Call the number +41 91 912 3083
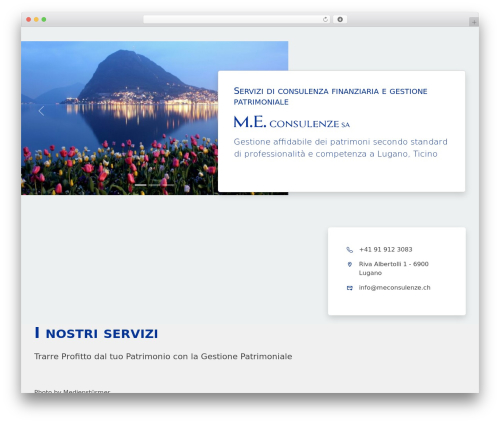The width and height of the screenshot is (500, 423). [x=386, y=250]
